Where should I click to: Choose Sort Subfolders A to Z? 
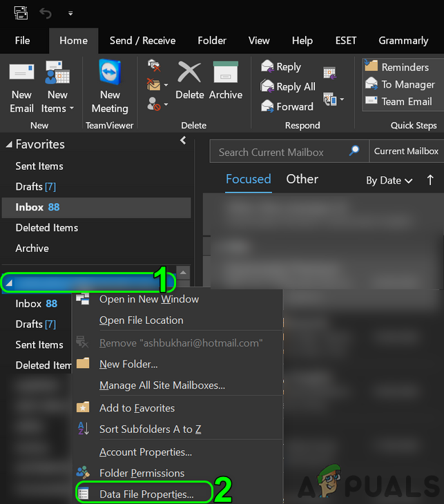coord(178,429)
